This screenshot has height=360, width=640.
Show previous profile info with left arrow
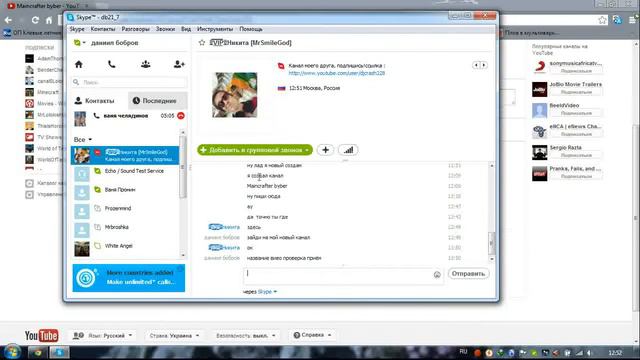click(476, 65)
